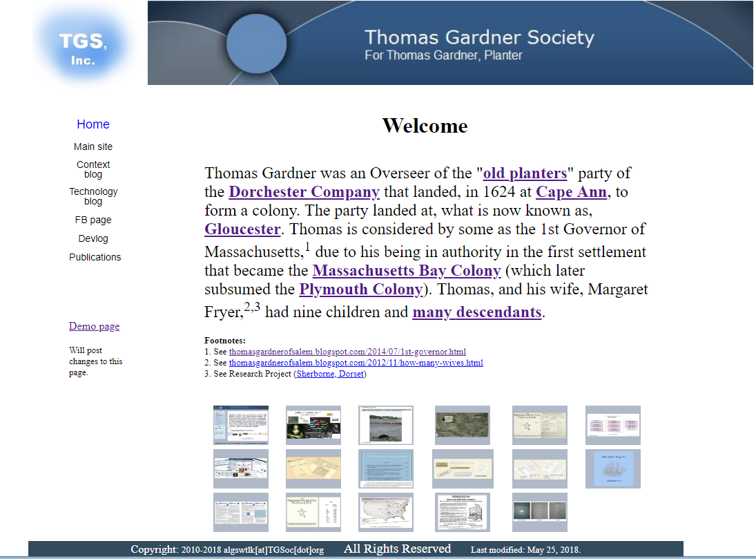Open the Dorchester Company link
The image size is (756, 559).
(304, 191)
